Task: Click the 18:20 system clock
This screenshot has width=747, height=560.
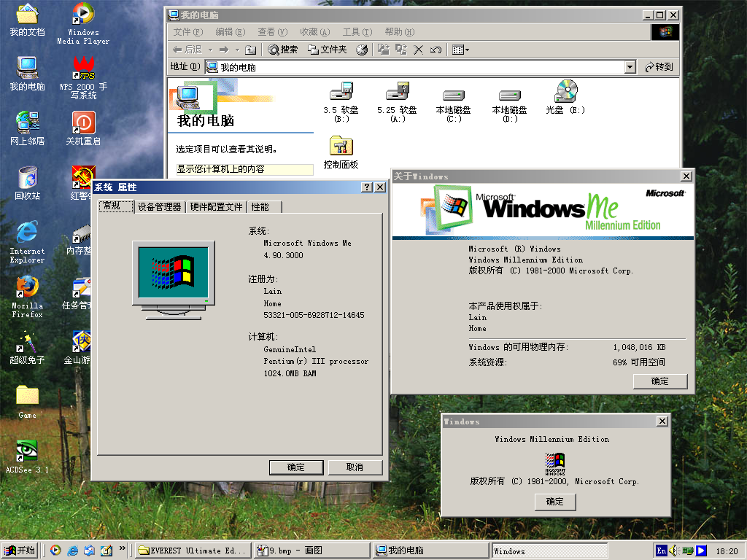Action: click(727, 551)
